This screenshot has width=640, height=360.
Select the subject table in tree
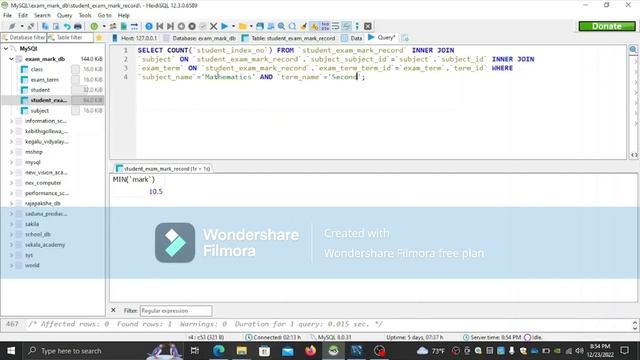(40, 111)
